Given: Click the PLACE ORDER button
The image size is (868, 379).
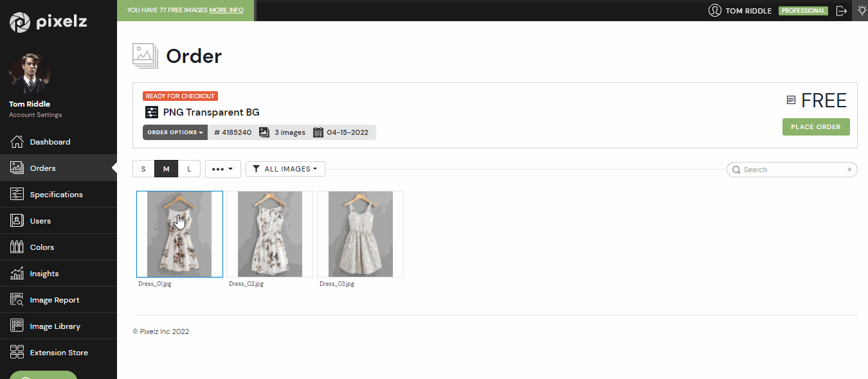Looking at the screenshot, I should click(816, 127).
